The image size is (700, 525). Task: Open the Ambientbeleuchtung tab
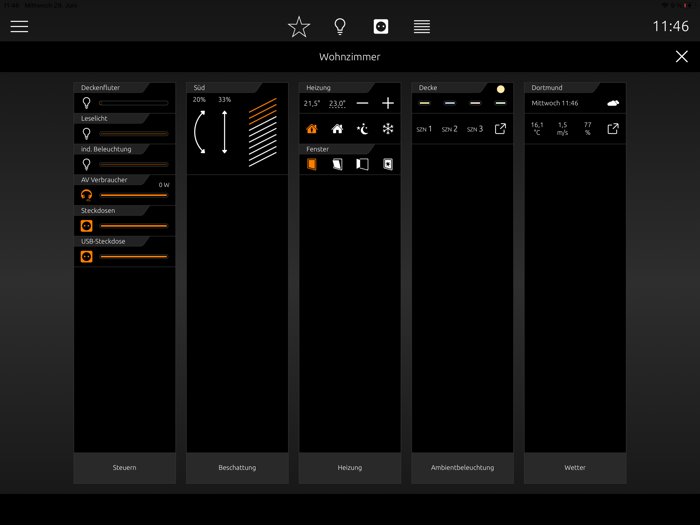[x=462, y=468]
